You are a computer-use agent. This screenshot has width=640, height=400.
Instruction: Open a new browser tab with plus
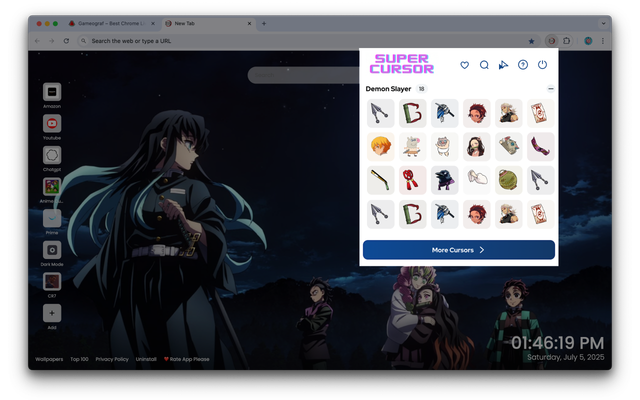tap(264, 24)
